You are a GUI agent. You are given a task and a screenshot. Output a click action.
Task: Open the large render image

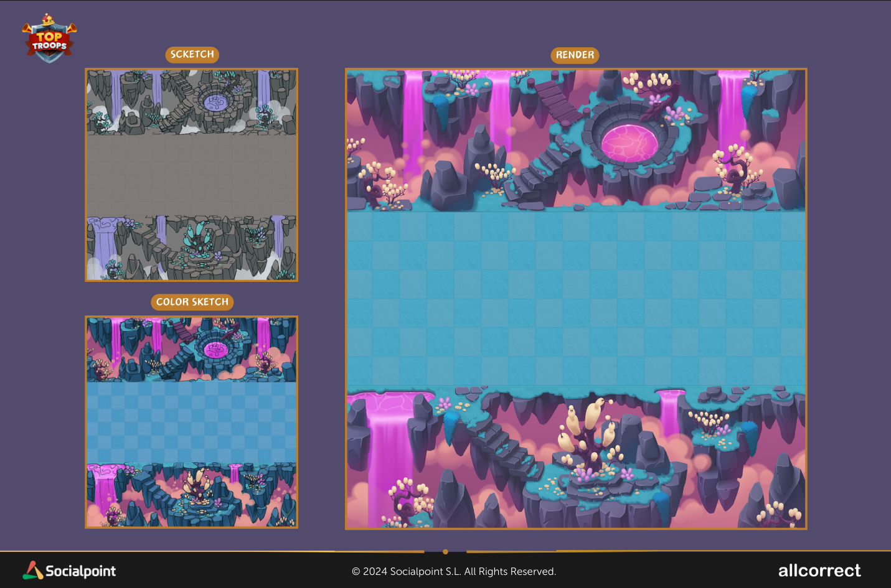coord(576,299)
